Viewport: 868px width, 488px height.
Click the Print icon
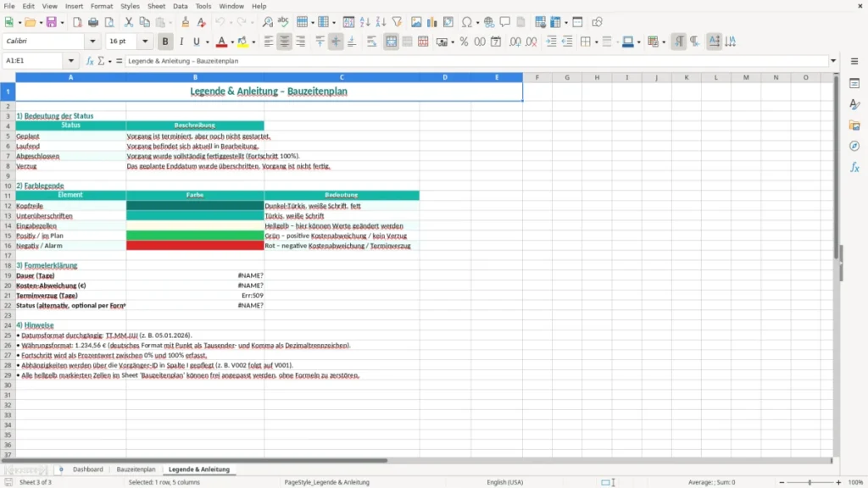pos(93,22)
